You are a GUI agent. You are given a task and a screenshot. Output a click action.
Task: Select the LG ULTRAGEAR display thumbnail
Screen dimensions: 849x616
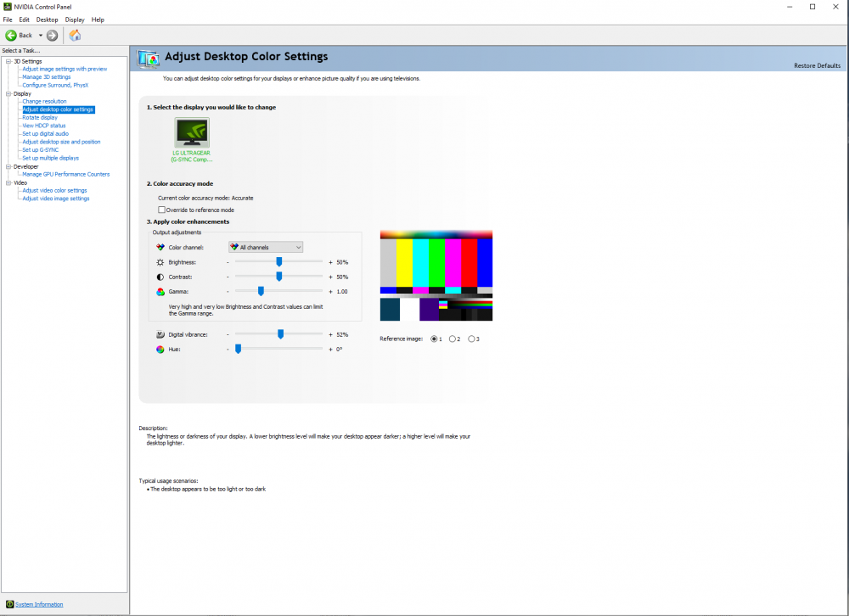pyautogui.click(x=192, y=134)
